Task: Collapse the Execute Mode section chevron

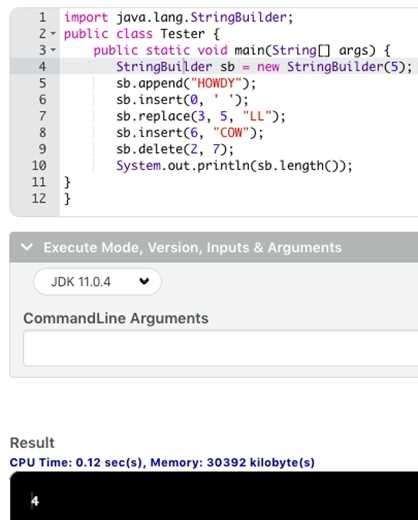Action: [27, 247]
